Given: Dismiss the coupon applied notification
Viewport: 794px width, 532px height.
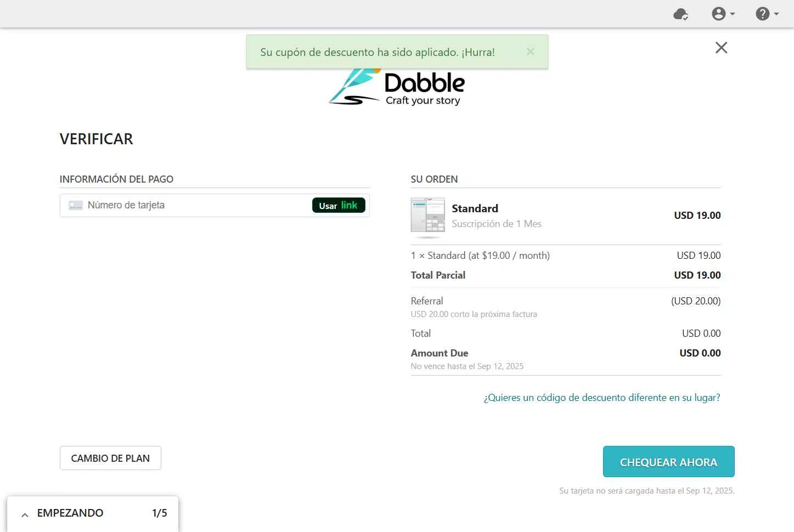Looking at the screenshot, I should (530, 52).
